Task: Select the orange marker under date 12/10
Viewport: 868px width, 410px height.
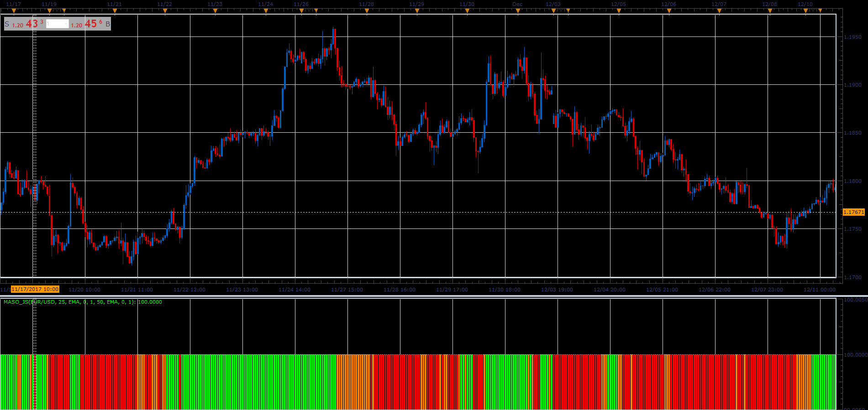Action: point(805,10)
